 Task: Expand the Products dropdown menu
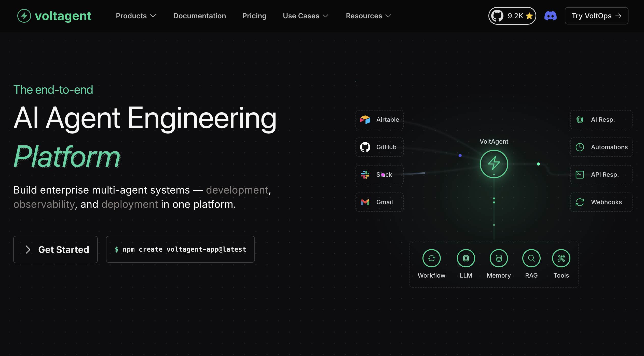coord(136,16)
